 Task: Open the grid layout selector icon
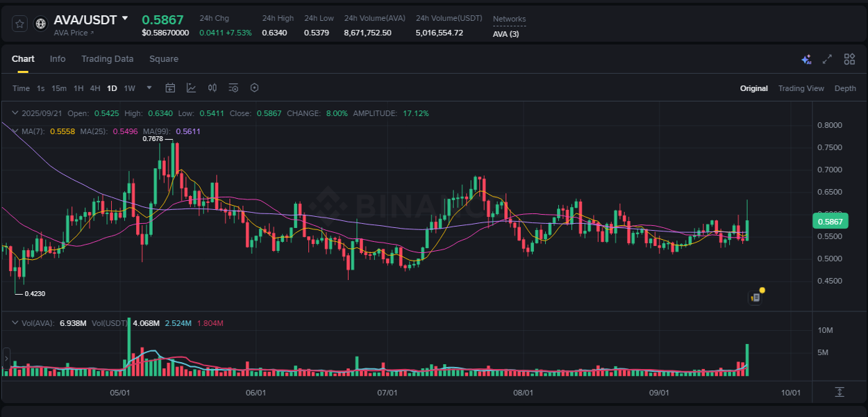click(849, 60)
